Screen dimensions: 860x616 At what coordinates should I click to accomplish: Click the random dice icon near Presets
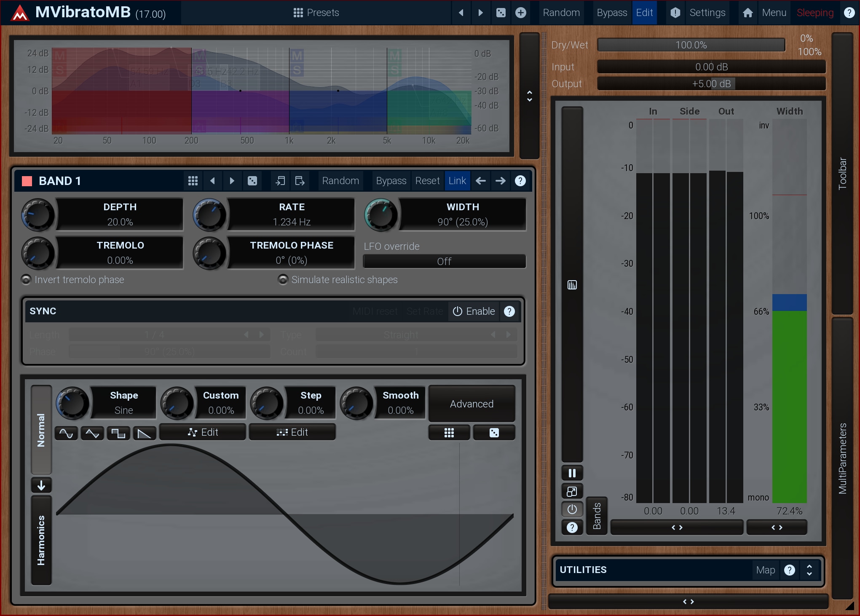(x=501, y=13)
